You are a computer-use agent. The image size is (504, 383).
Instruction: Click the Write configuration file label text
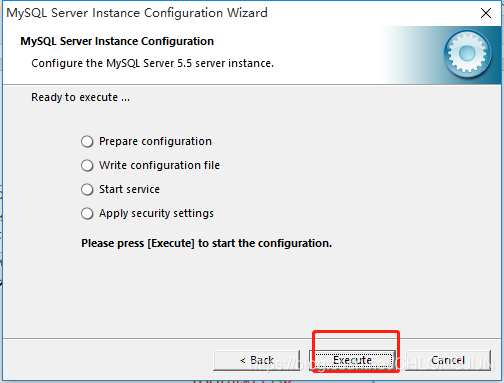159,165
